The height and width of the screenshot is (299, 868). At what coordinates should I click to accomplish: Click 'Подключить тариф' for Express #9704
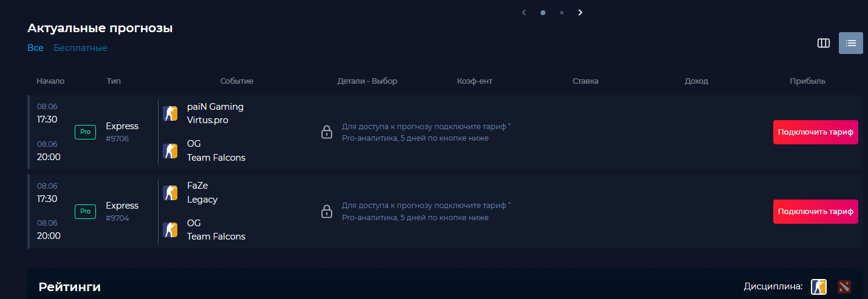[816, 212]
